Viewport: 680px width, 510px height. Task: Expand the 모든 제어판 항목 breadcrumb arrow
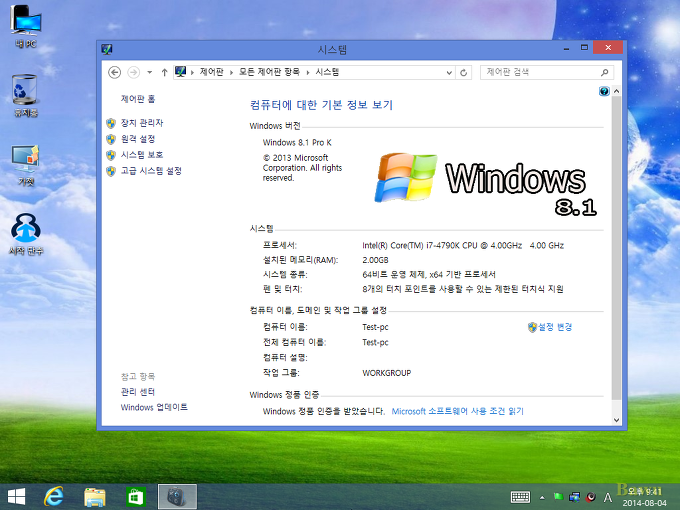coord(307,72)
